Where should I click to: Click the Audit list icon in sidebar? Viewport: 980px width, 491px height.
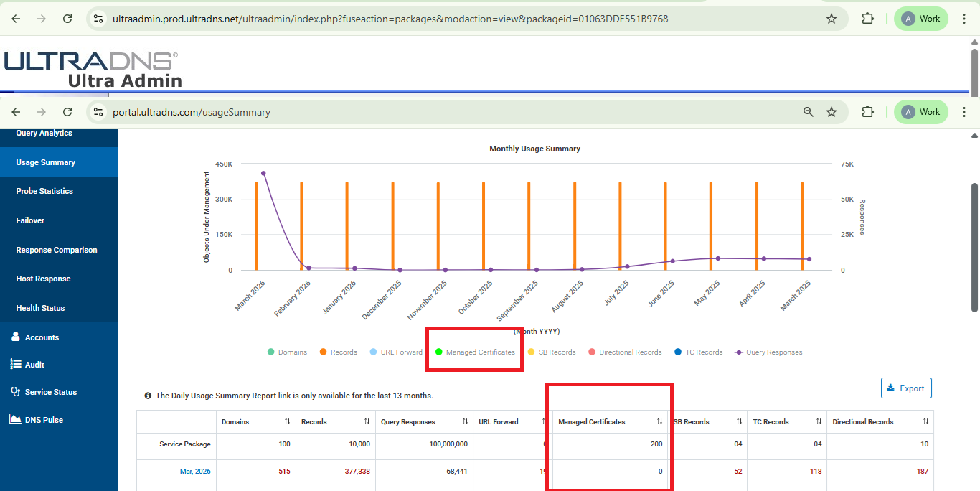click(x=15, y=364)
